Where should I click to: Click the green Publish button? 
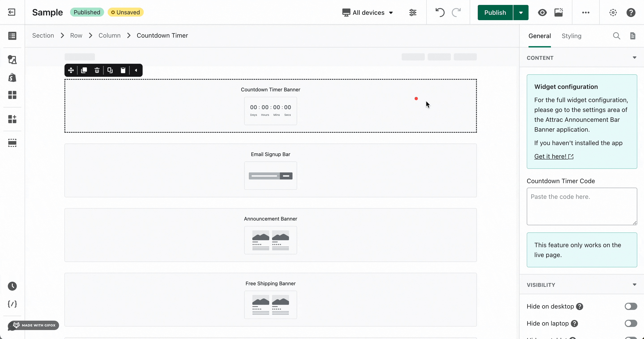point(495,13)
